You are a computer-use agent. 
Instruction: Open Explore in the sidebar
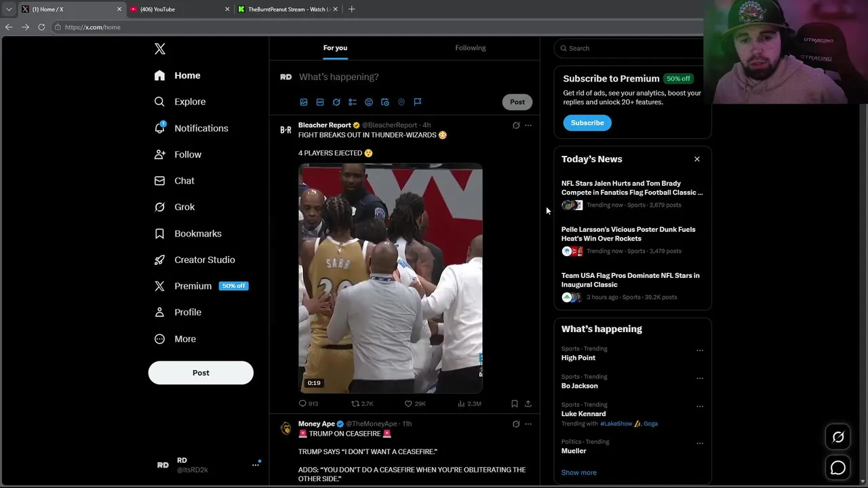pos(180,102)
